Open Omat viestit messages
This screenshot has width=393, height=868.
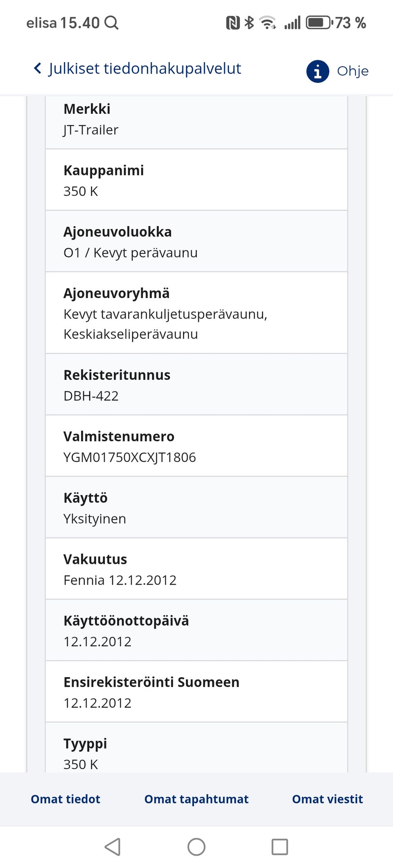[327, 799]
